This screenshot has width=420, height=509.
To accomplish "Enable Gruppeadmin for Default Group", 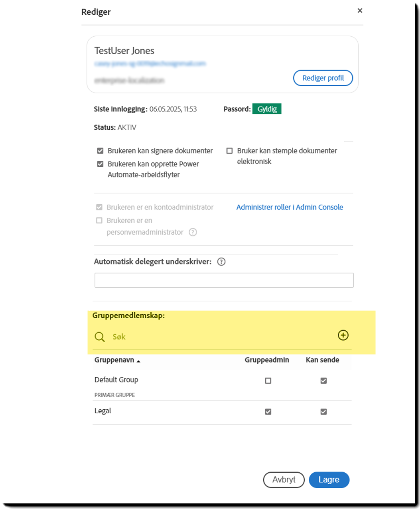I will [268, 381].
